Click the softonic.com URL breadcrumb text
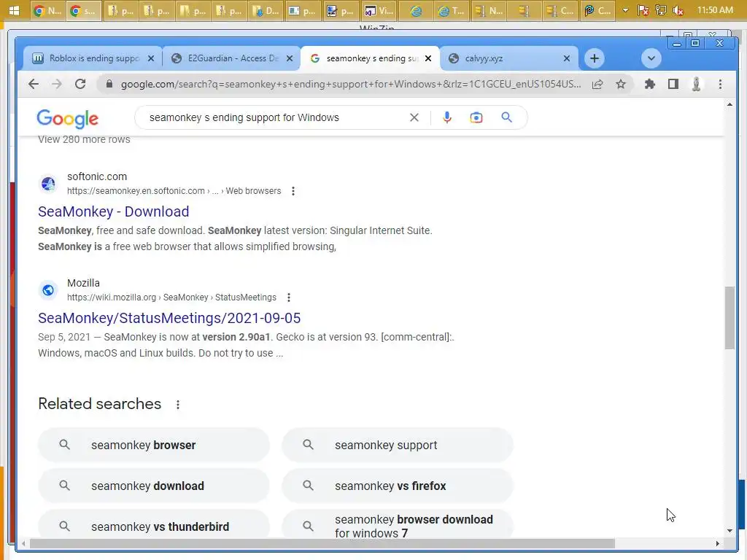Screen dimensions: 747x560 pyautogui.click(x=174, y=191)
